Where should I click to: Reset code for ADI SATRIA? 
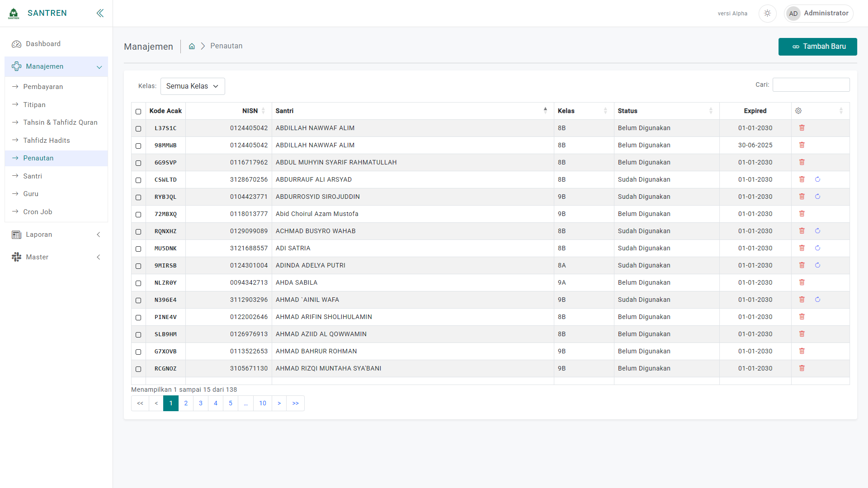pos(817,248)
